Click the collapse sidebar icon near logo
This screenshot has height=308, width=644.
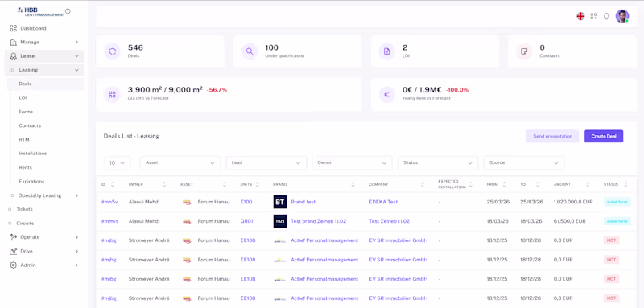(x=68, y=11)
